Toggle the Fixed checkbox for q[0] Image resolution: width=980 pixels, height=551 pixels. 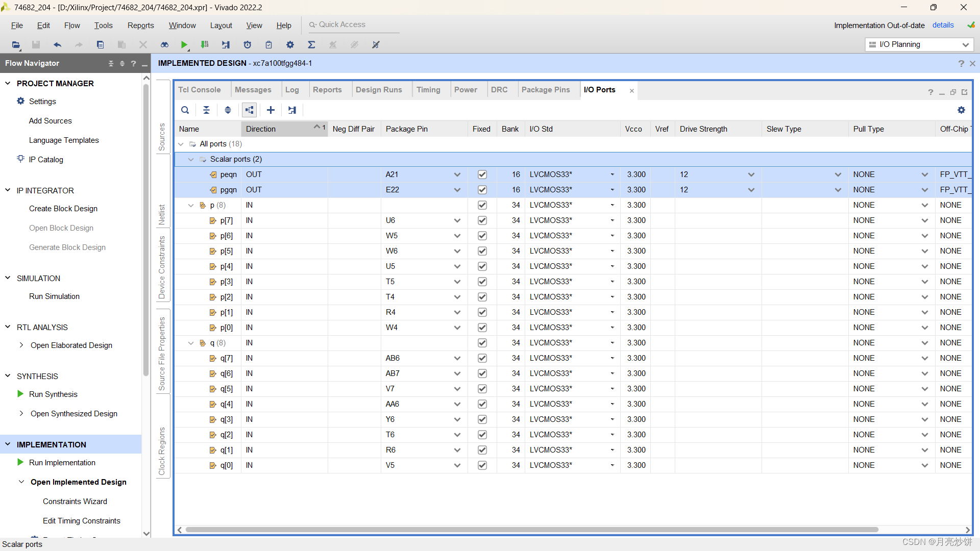click(482, 465)
